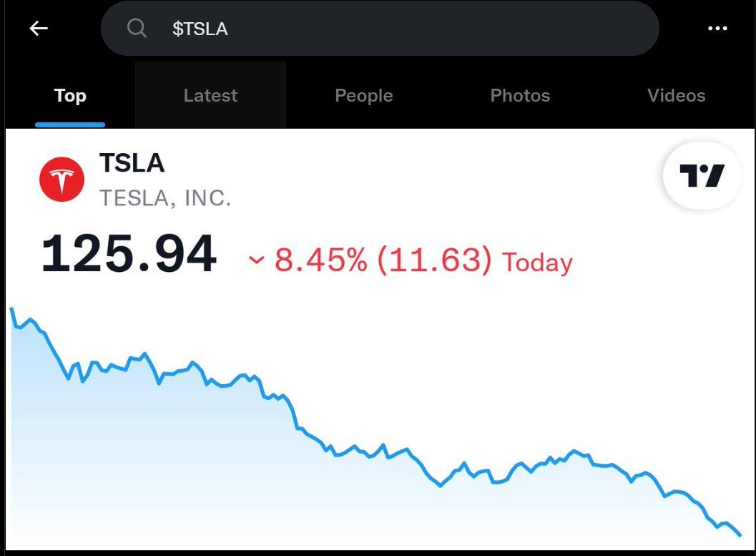Click the 125.94 stock price
The image size is (756, 556).
129,255
